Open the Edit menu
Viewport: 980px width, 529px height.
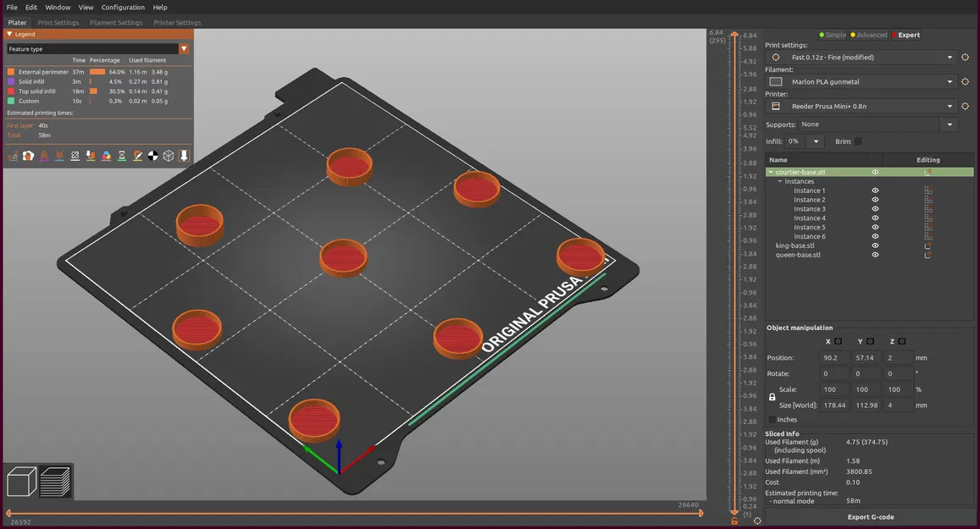[x=31, y=8]
